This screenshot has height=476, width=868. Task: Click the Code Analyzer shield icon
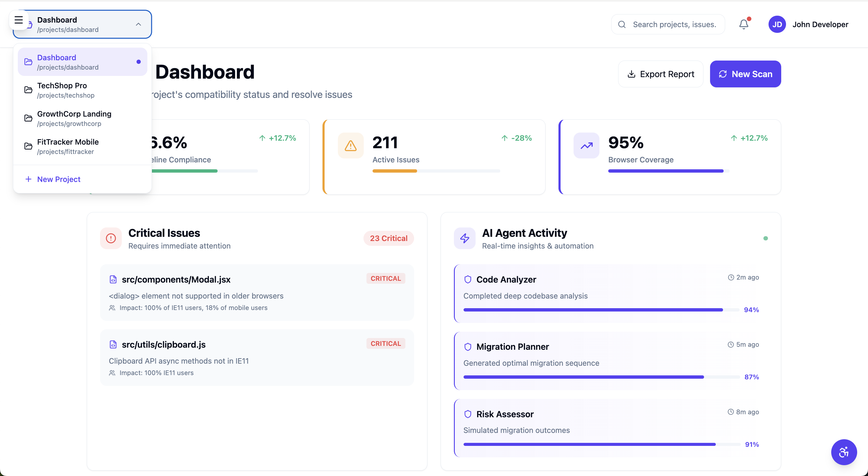(467, 279)
